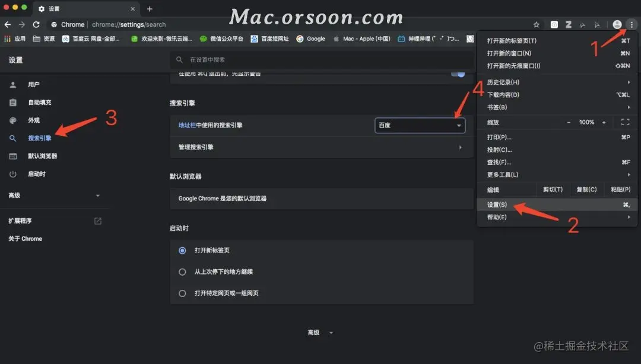Bookmark this page with star icon

pyautogui.click(x=537, y=24)
